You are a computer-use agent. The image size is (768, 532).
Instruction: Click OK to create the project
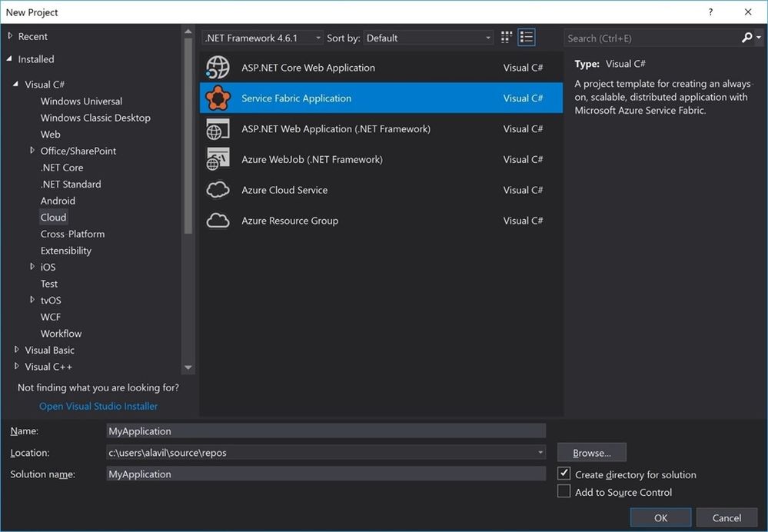pyautogui.click(x=660, y=518)
